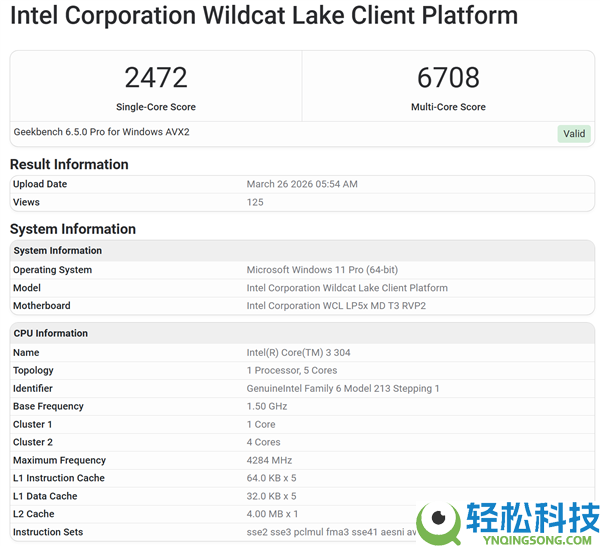Click the large "System Information" section heading
The image size is (600, 546).
pyautogui.click(x=73, y=229)
